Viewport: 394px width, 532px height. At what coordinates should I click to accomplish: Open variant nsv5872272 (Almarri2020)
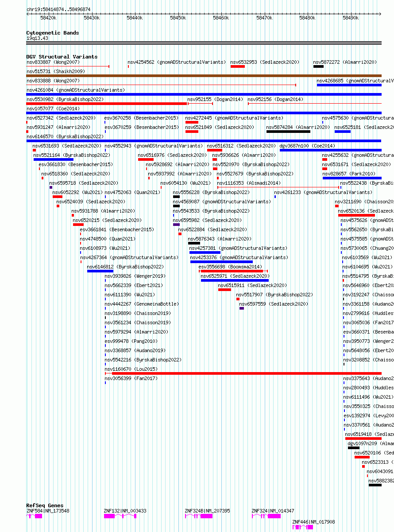345,62
